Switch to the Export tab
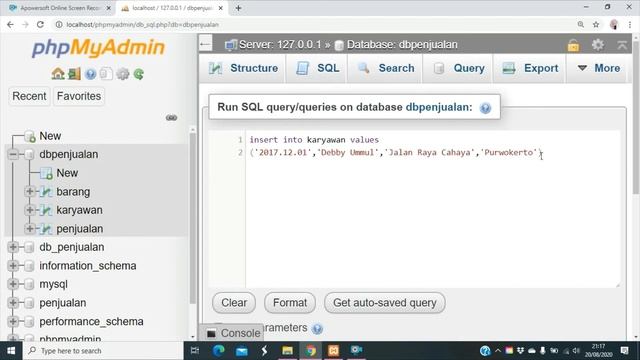The height and width of the screenshot is (360, 640). (529, 68)
